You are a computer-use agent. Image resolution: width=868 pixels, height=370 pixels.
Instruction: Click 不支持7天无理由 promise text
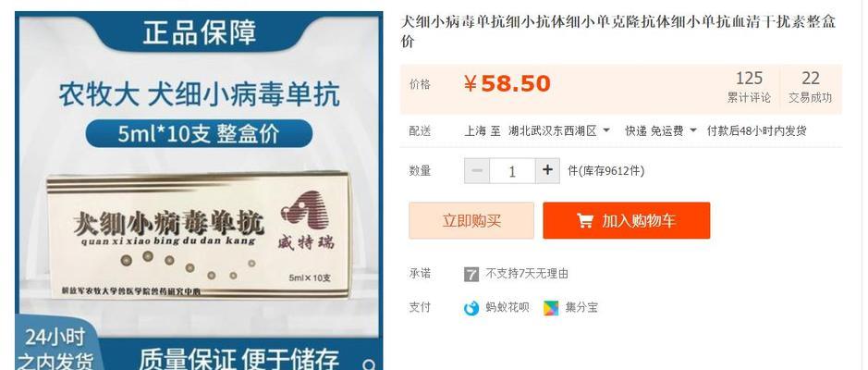pos(527,274)
